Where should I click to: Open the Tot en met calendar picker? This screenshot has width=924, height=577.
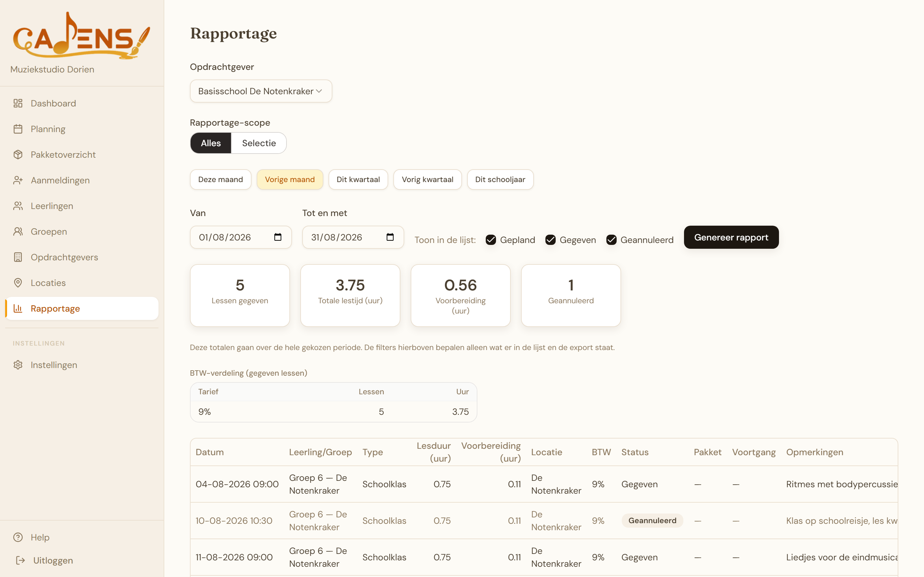click(x=390, y=237)
